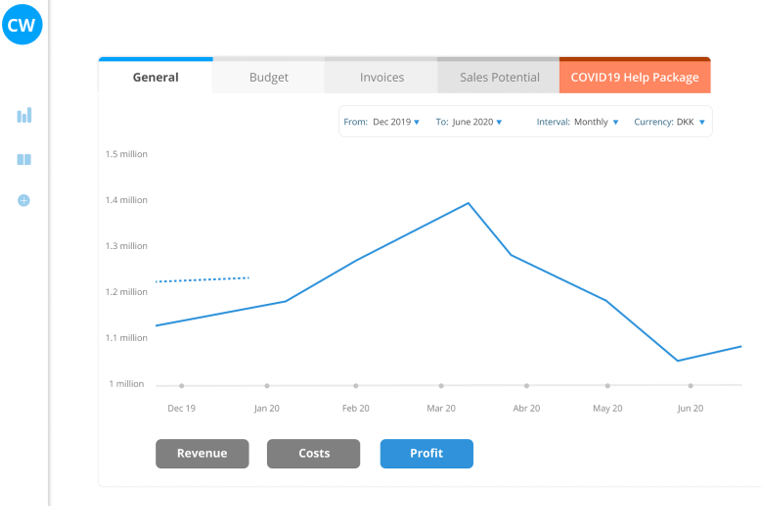Viewport: 783px width, 506px height.
Task: Select the Jun 20 axis marker
Action: 690,385
